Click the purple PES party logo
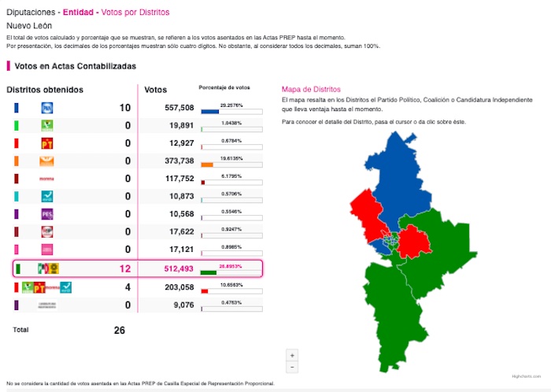 [x=46, y=214]
